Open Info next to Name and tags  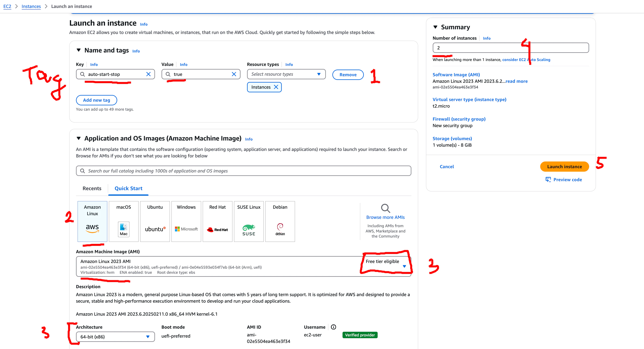click(x=136, y=51)
